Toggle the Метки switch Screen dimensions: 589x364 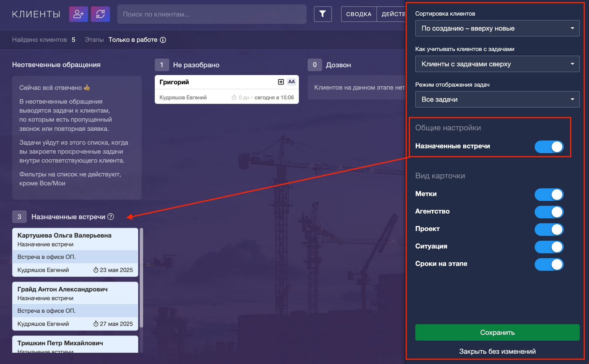tap(549, 195)
